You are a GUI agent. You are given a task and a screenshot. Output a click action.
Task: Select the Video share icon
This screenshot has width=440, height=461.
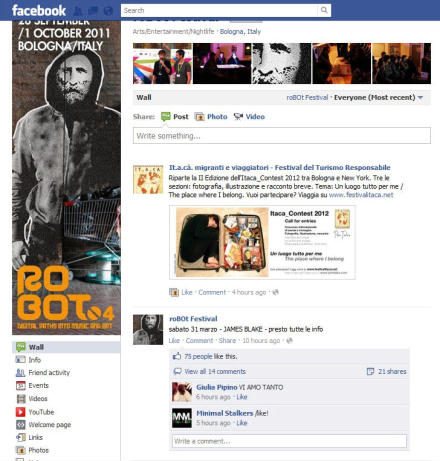coord(238,116)
